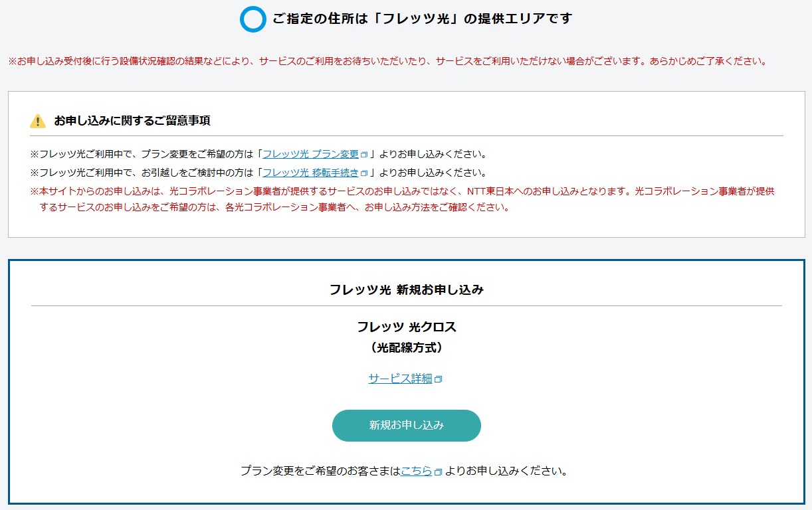Follow the こちら plan change link
The width and height of the screenshot is (812, 510).
[417, 471]
